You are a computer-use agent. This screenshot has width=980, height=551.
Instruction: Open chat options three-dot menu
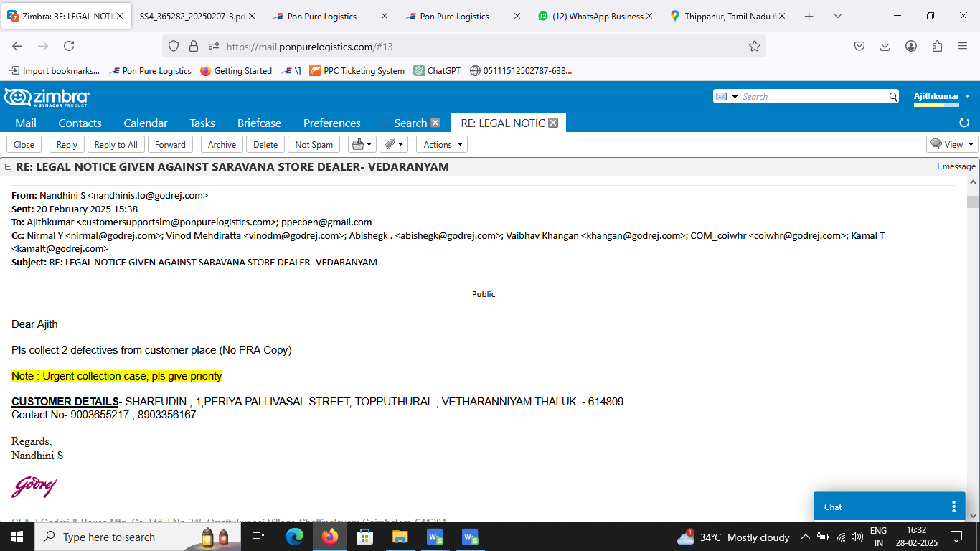point(953,507)
